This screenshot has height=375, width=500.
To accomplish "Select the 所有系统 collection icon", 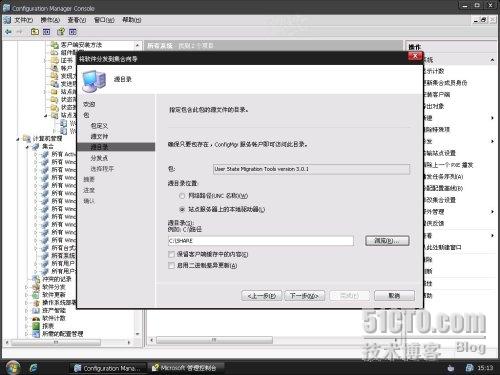I will [45, 256].
